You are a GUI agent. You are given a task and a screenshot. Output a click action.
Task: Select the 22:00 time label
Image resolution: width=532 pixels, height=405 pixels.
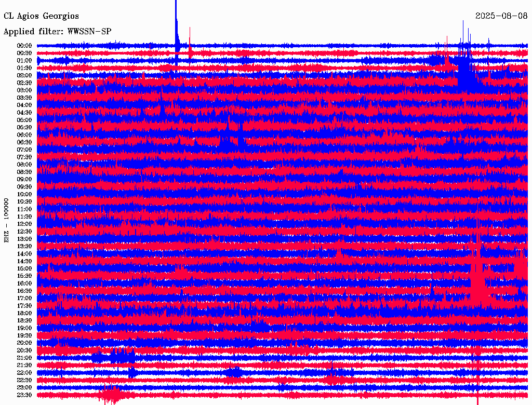coord(24,373)
